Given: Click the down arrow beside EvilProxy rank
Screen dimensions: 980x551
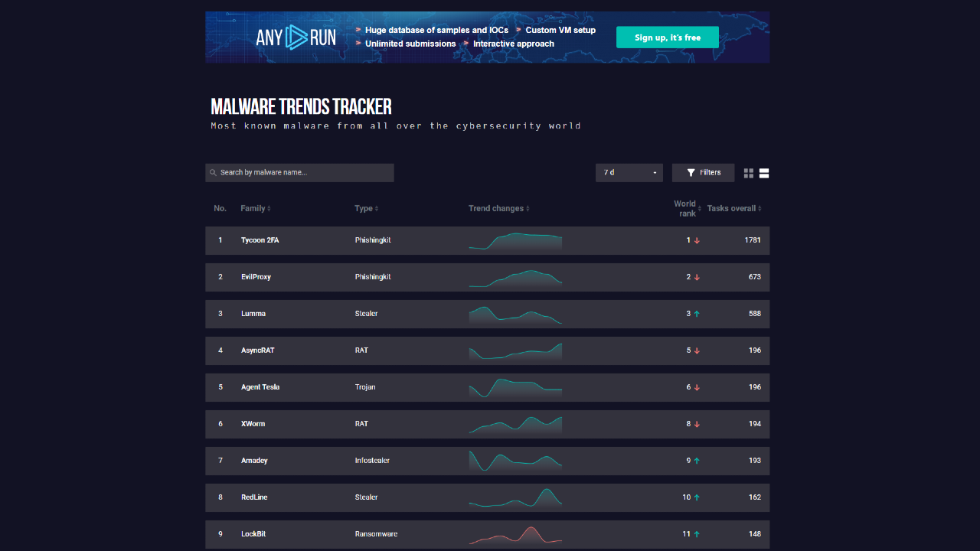Looking at the screenshot, I should 697,277.
